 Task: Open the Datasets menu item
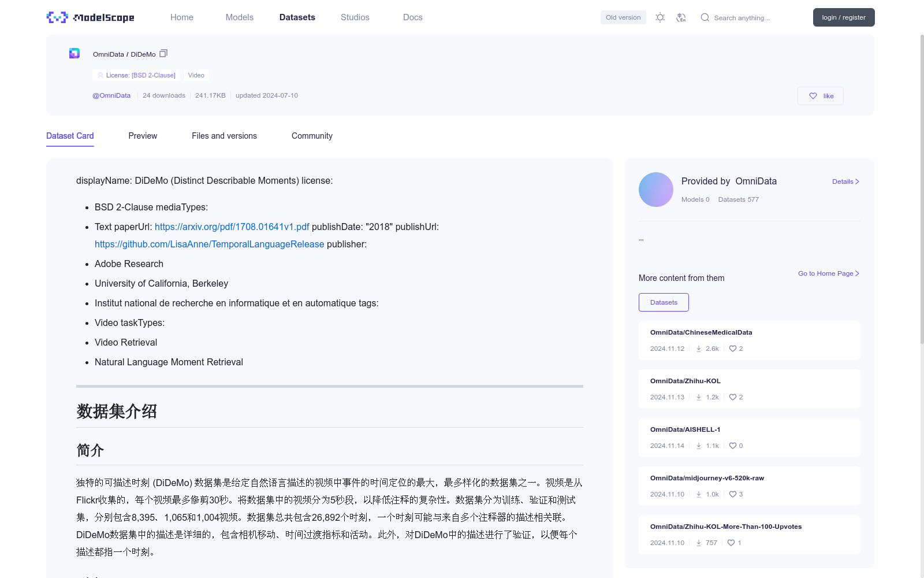pos(297,17)
